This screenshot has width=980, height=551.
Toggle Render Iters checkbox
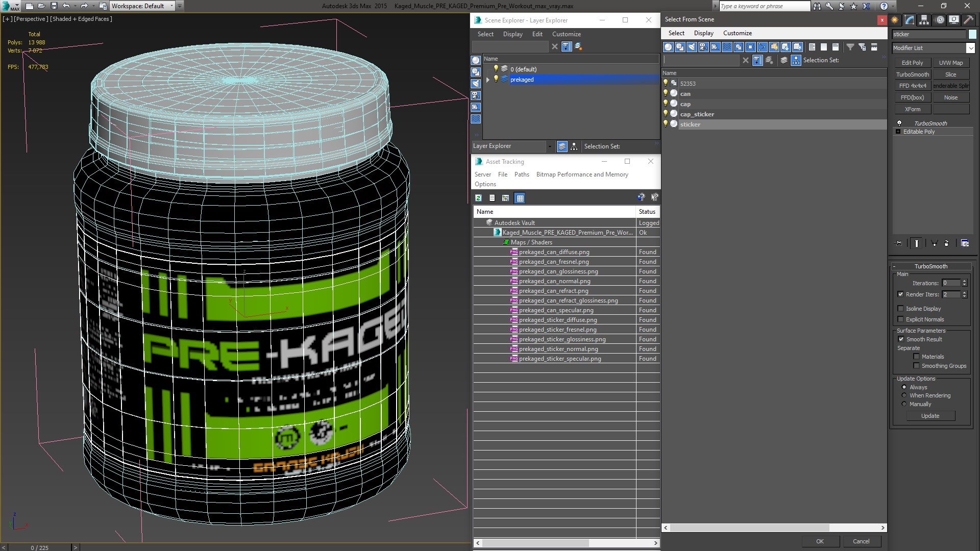(900, 294)
